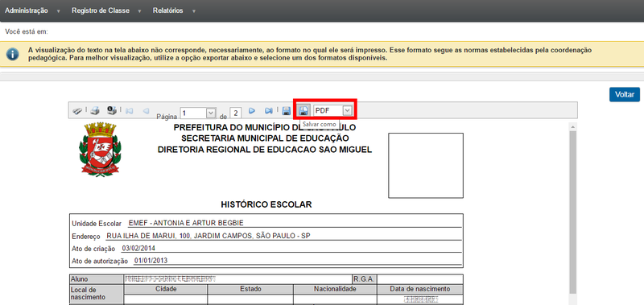The image size is (644, 305).
Task: Open the Página number dropdown
Action: [211, 113]
